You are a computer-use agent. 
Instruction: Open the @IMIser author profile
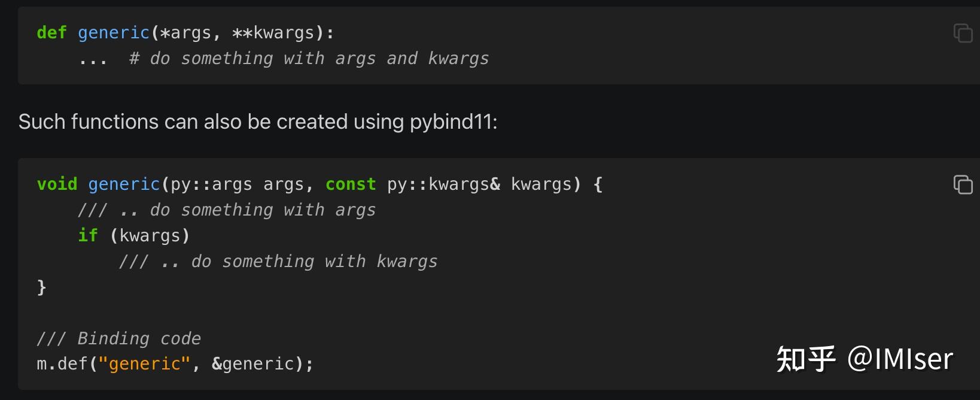901,359
